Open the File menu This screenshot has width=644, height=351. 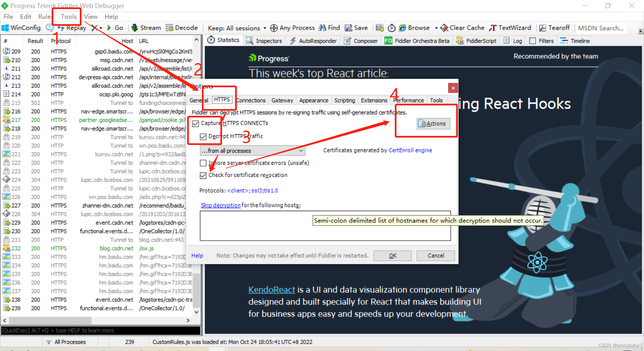coord(8,16)
